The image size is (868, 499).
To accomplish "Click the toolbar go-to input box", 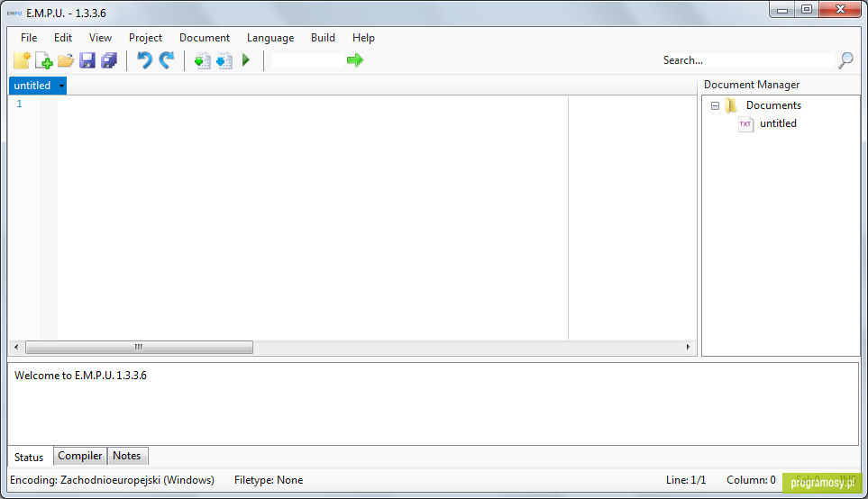I will [307, 60].
